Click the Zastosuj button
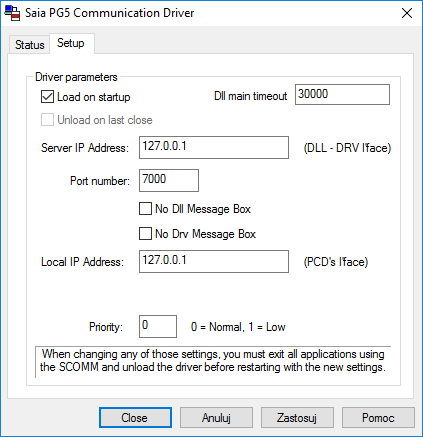This screenshot has width=423, height=437. pos(297,417)
